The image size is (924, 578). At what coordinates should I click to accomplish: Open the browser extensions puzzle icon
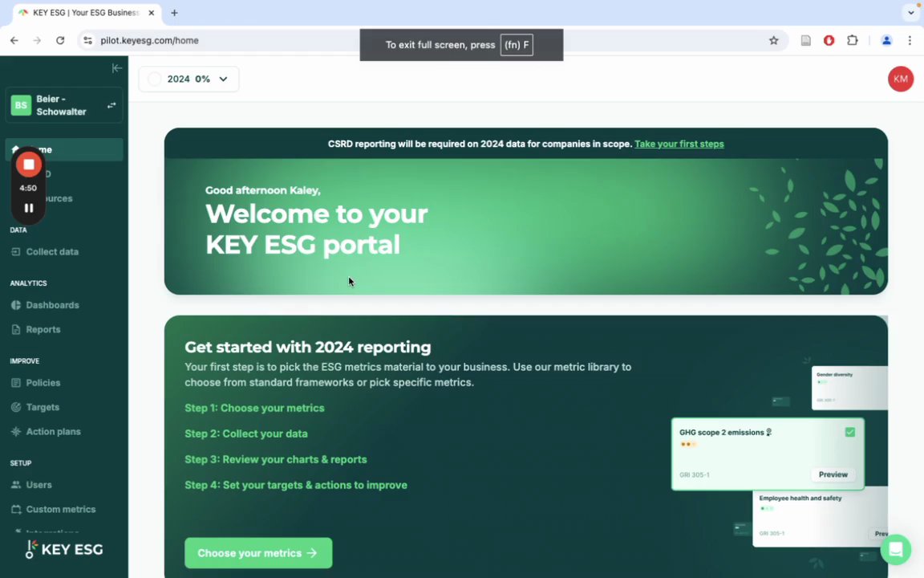(x=852, y=41)
